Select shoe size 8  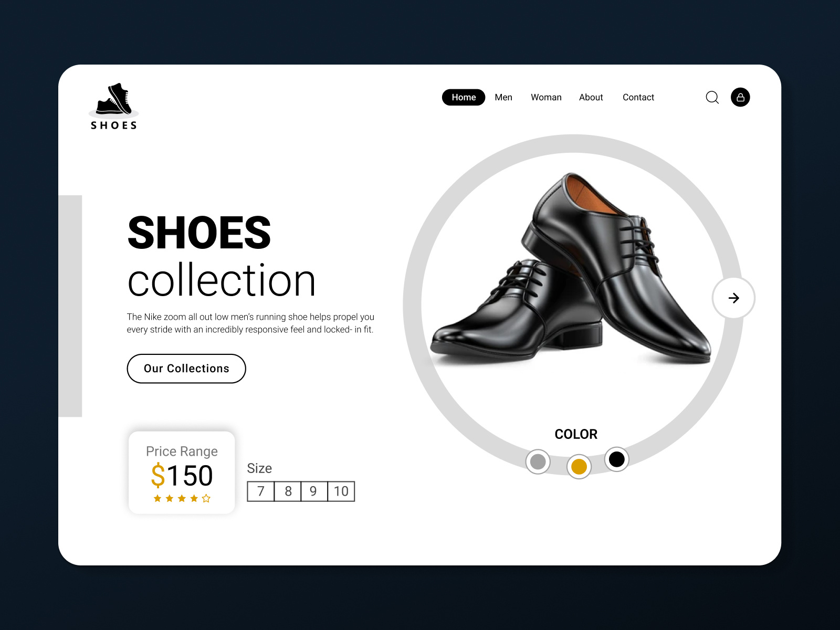(288, 491)
